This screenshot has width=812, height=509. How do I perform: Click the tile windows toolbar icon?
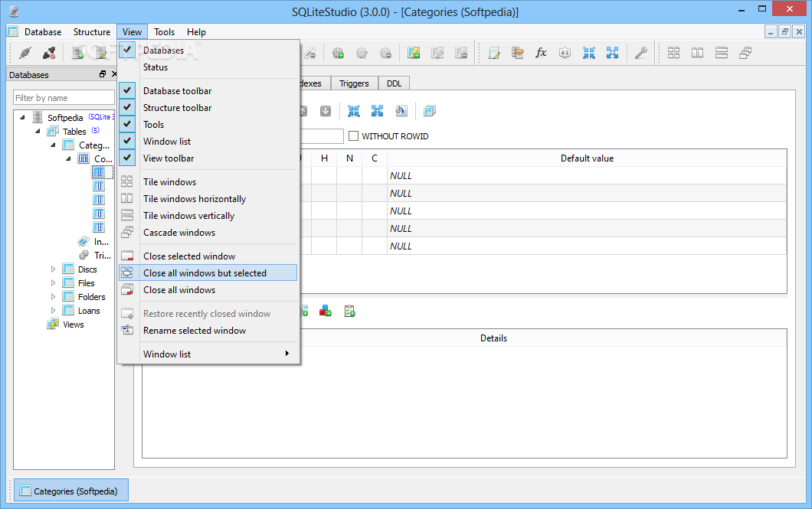coord(674,53)
